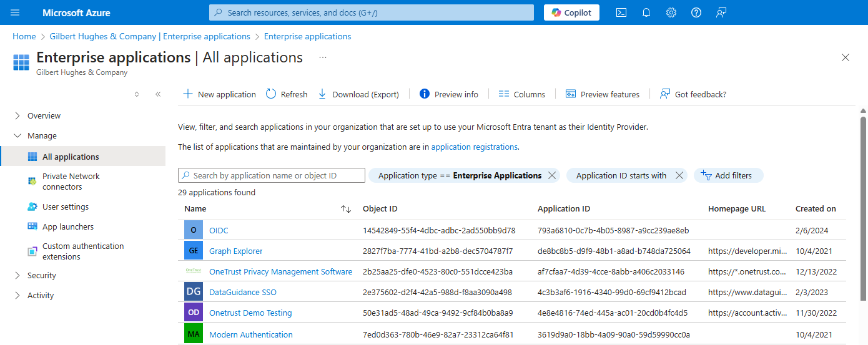The image size is (868, 345).
Task: Click the help question mark icon
Action: pyautogui.click(x=696, y=12)
